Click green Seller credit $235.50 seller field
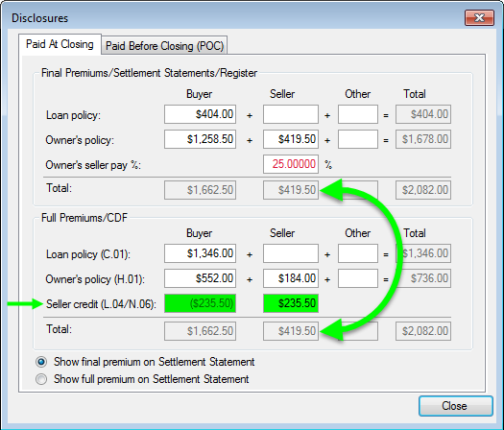Viewport: 504px width, 430px height. pos(291,303)
